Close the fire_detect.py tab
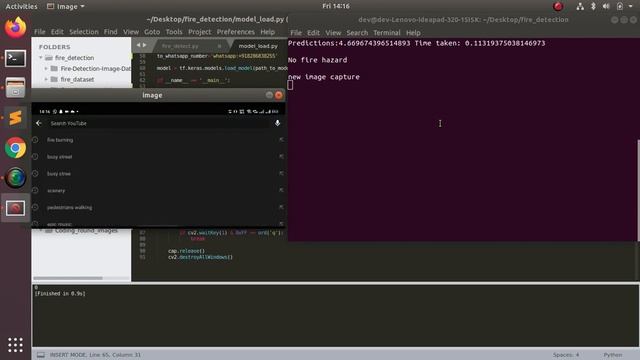This screenshot has height=360, width=640. click(x=220, y=46)
